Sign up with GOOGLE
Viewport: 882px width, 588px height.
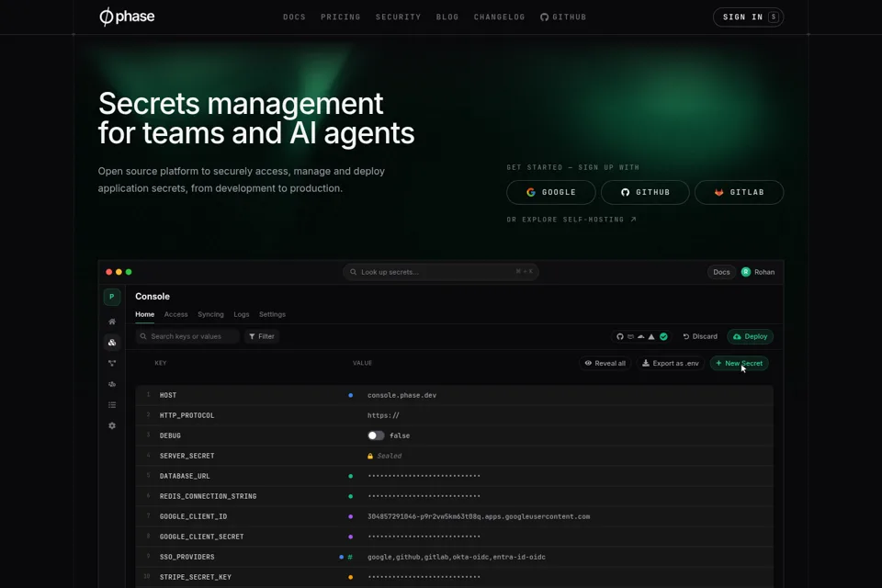click(550, 192)
